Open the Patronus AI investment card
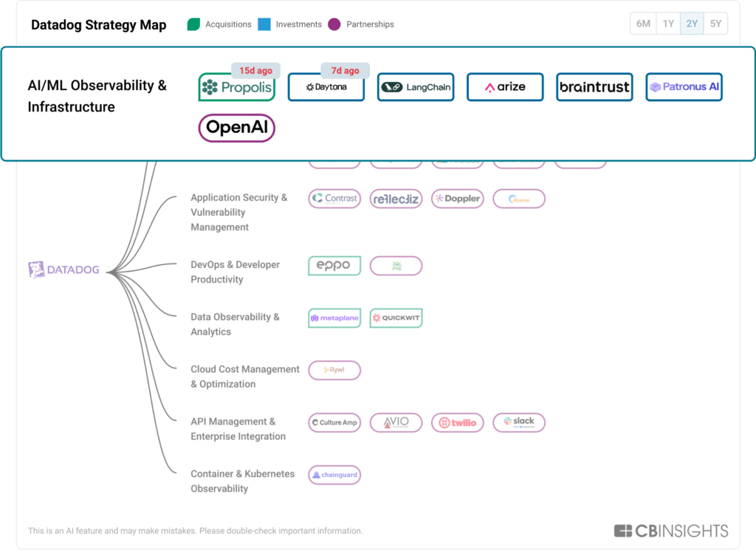The width and height of the screenshot is (756, 550). click(684, 87)
